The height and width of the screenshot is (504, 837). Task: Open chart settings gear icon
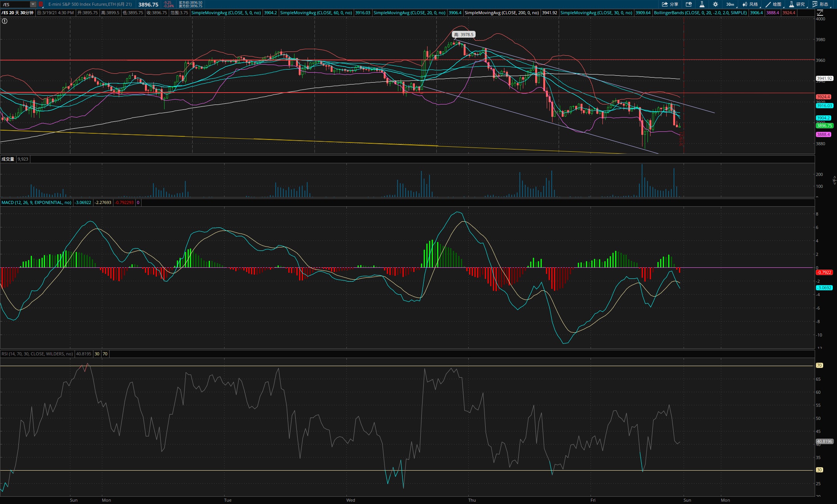click(x=715, y=4)
